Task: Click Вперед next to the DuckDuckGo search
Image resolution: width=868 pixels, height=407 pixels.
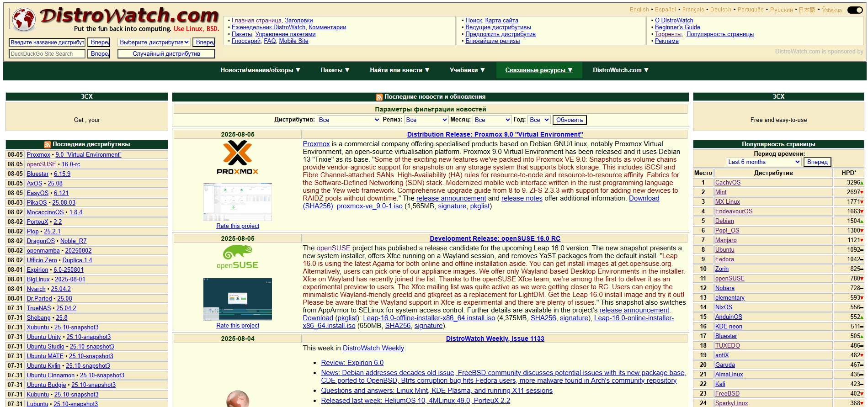Action: point(99,53)
